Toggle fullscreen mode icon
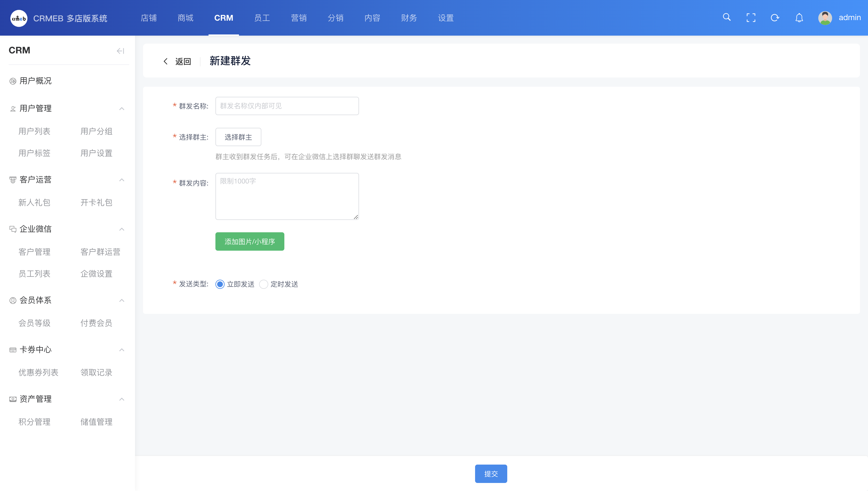Screen dimensions: 868x491 [751, 18]
